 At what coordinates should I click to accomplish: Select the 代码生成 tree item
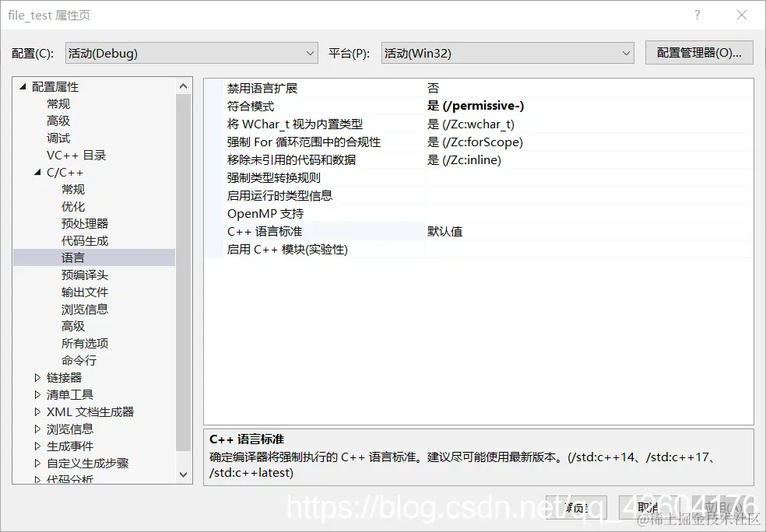85,240
